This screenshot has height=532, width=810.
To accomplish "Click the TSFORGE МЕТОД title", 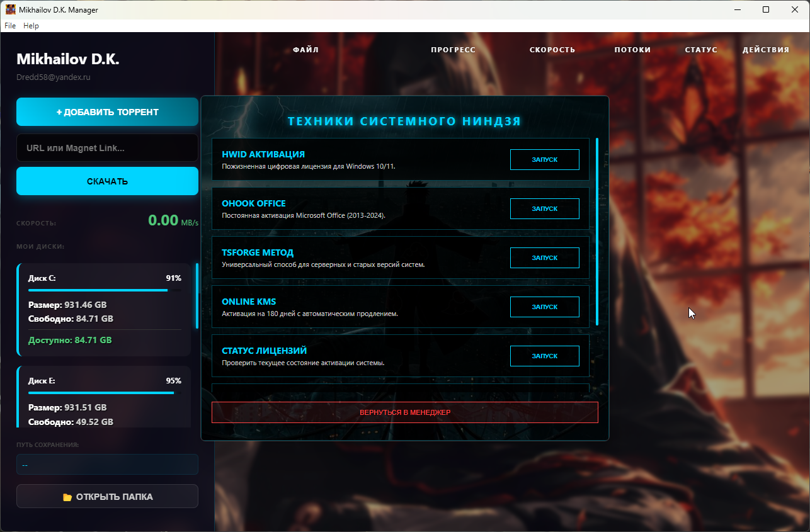I will pyautogui.click(x=258, y=252).
